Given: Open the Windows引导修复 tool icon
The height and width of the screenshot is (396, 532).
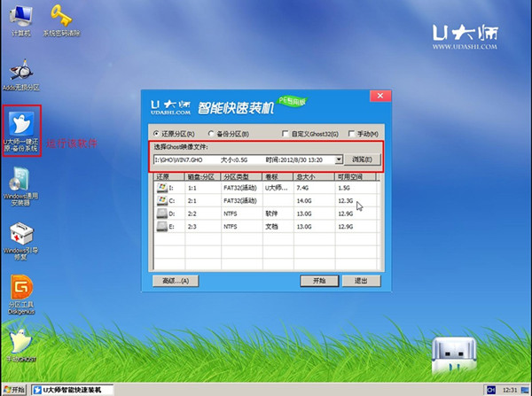Looking at the screenshot, I should tap(20, 237).
